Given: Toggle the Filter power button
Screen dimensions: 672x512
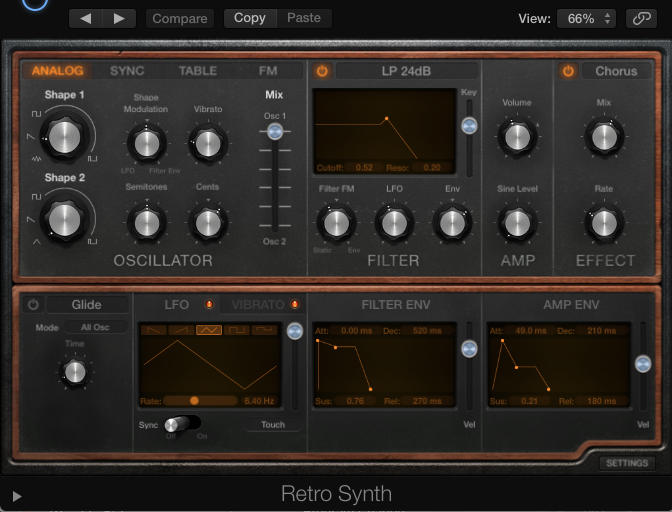Looking at the screenshot, I should (322, 71).
